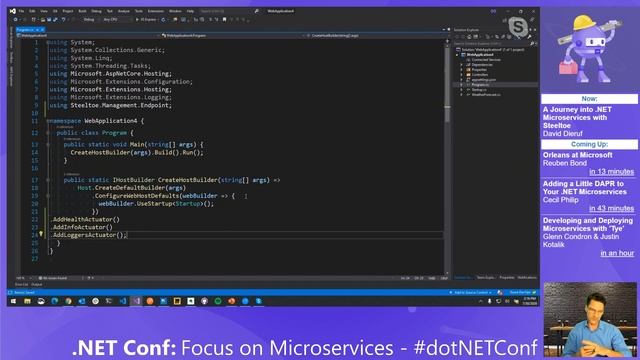Collapse the namespace WebApplication4 block

click(x=48, y=121)
